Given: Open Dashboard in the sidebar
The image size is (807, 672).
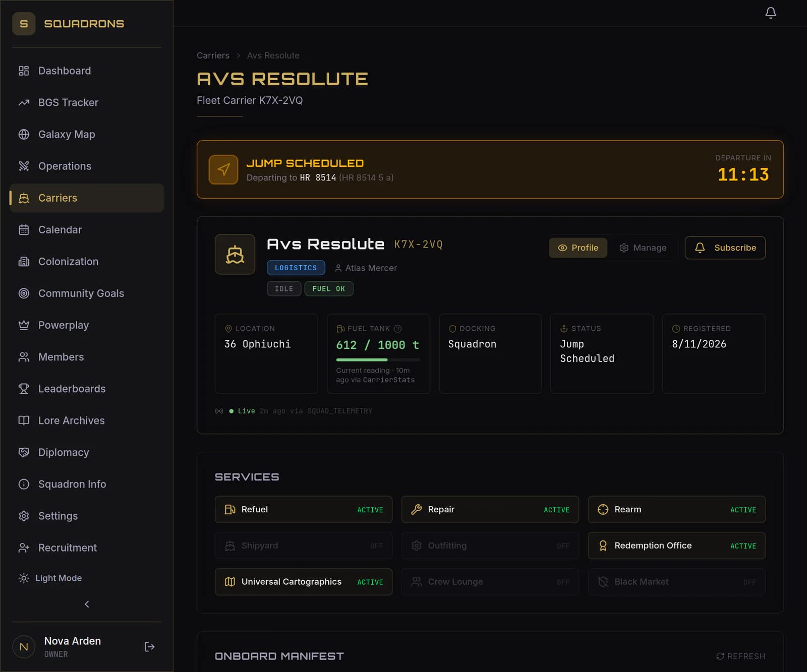Looking at the screenshot, I should [x=87, y=71].
